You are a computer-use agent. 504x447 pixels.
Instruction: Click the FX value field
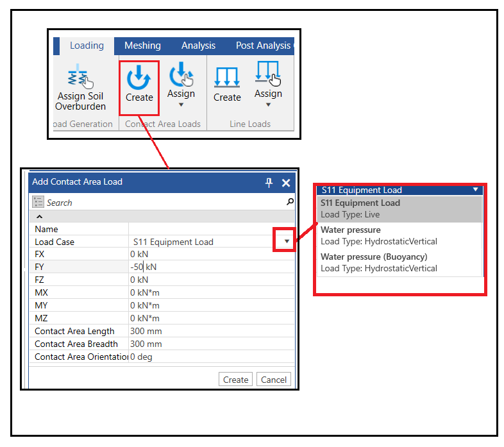(x=212, y=254)
